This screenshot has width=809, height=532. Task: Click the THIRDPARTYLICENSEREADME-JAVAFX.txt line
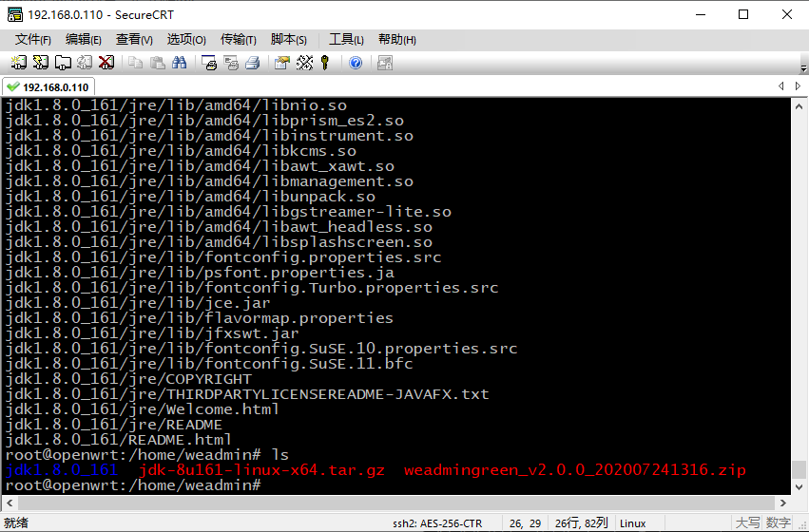[x=246, y=394]
